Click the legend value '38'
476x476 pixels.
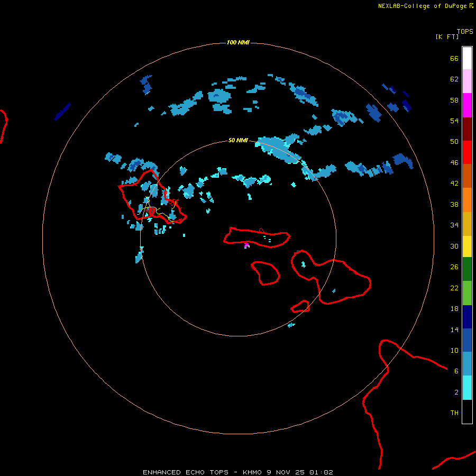(x=454, y=204)
